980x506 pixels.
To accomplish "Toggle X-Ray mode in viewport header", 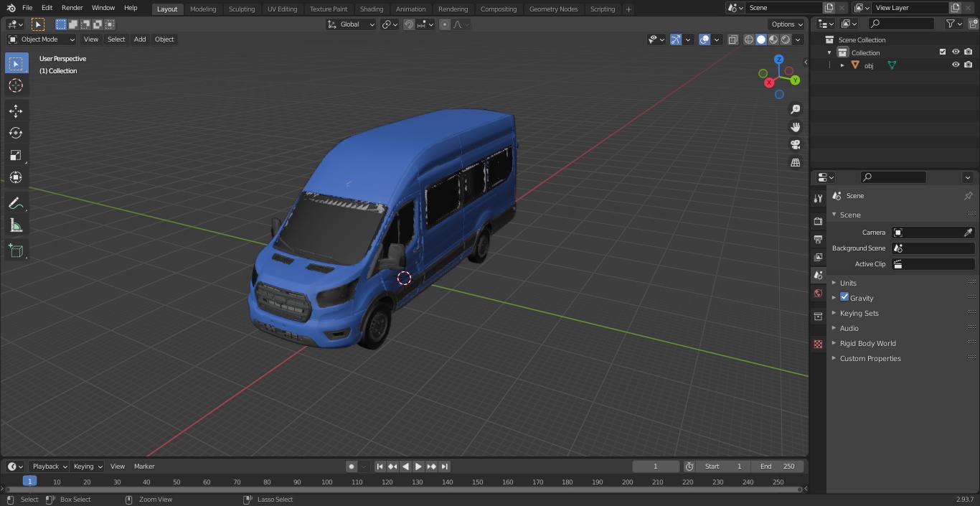I will coord(732,39).
